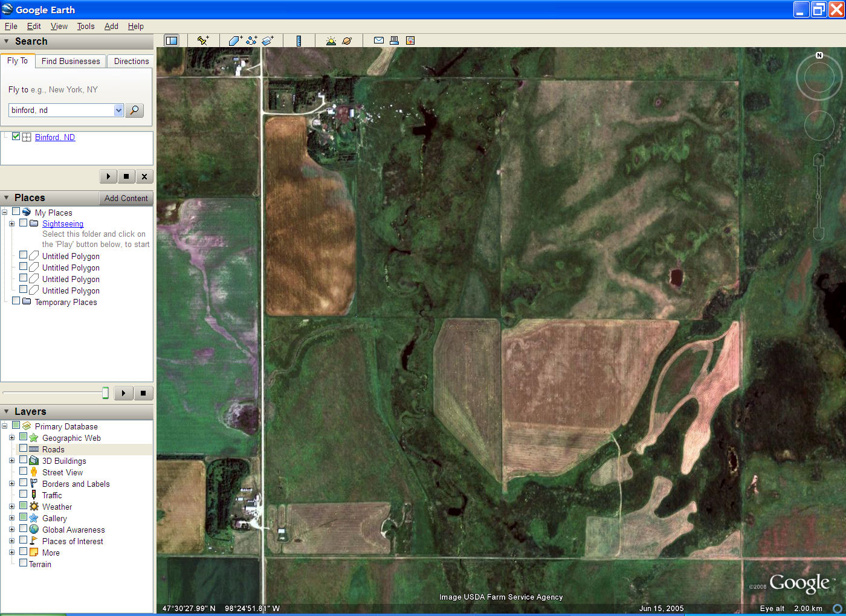Click the stop button under search results
Image resolution: width=846 pixels, height=616 pixels.
(x=126, y=176)
